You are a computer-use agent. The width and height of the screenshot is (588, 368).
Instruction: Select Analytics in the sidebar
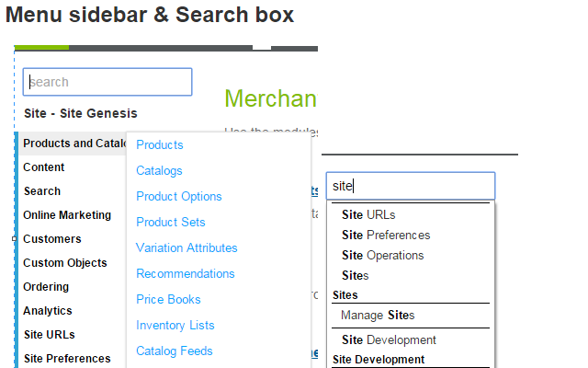48,311
